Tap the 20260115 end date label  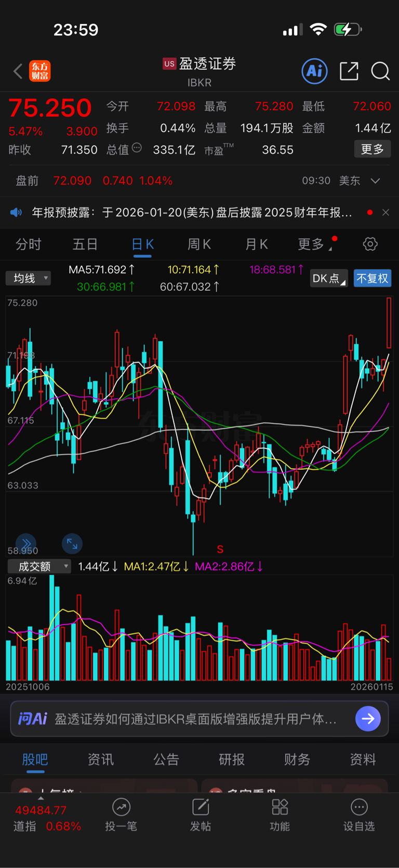(371, 687)
